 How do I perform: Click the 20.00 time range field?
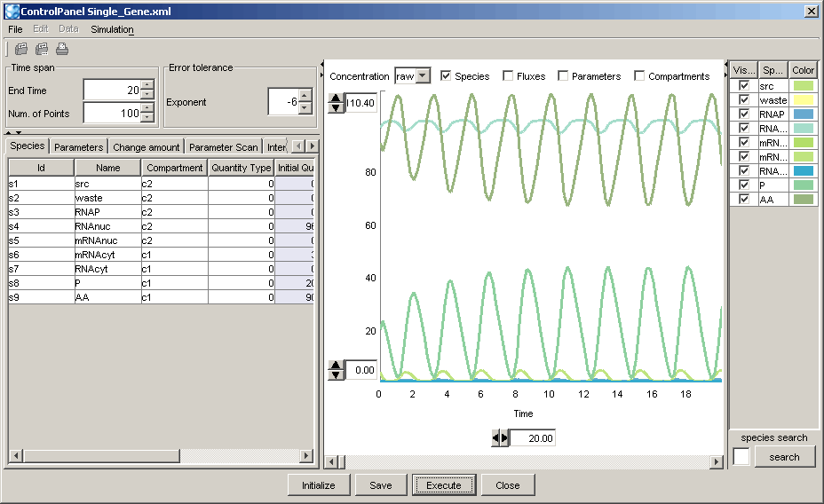click(x=532, y=437)
